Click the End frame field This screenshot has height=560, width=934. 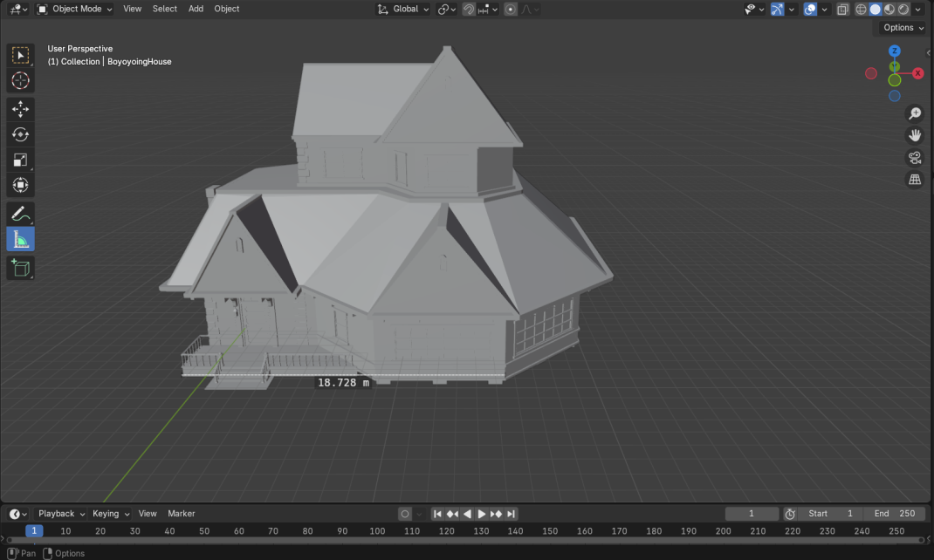point(894,514)
